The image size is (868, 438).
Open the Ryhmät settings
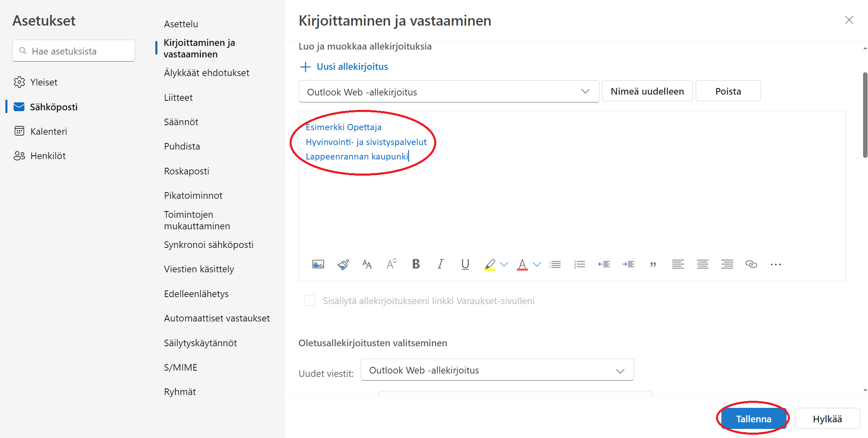tap(180, 392)
